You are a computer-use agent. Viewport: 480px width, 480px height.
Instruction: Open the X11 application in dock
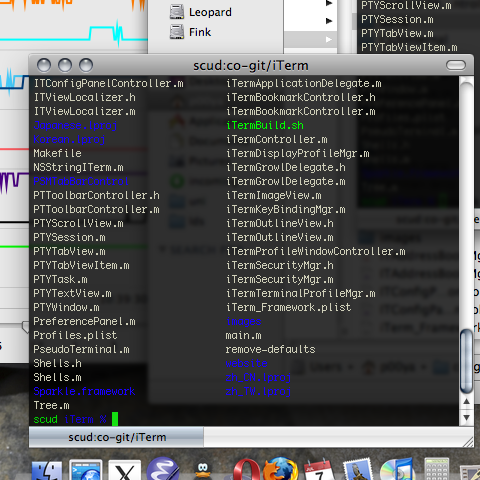pyautogui.click(x=125, y=471)
